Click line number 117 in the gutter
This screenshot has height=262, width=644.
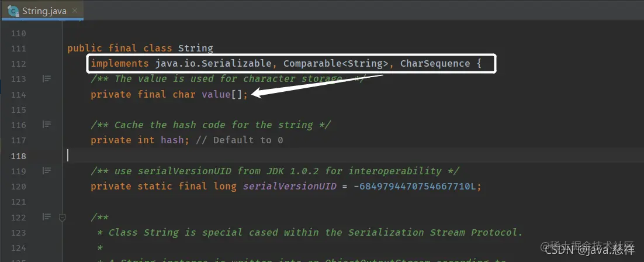pos(18,141)
